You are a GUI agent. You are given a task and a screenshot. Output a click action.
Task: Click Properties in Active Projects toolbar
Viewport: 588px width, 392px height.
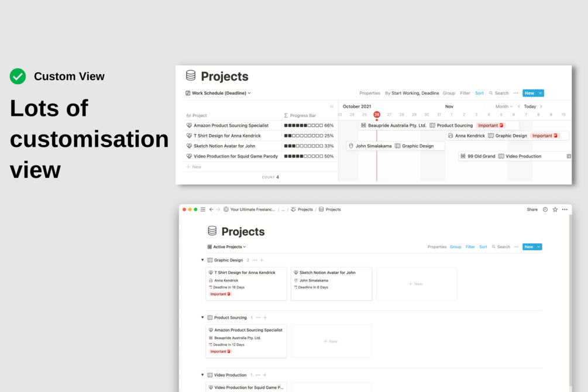pos(437,247)
